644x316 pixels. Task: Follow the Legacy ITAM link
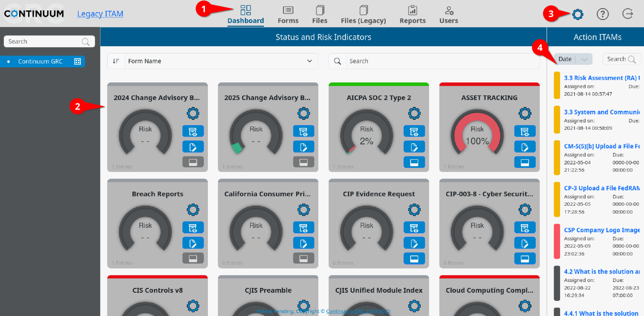pos(100,14)
